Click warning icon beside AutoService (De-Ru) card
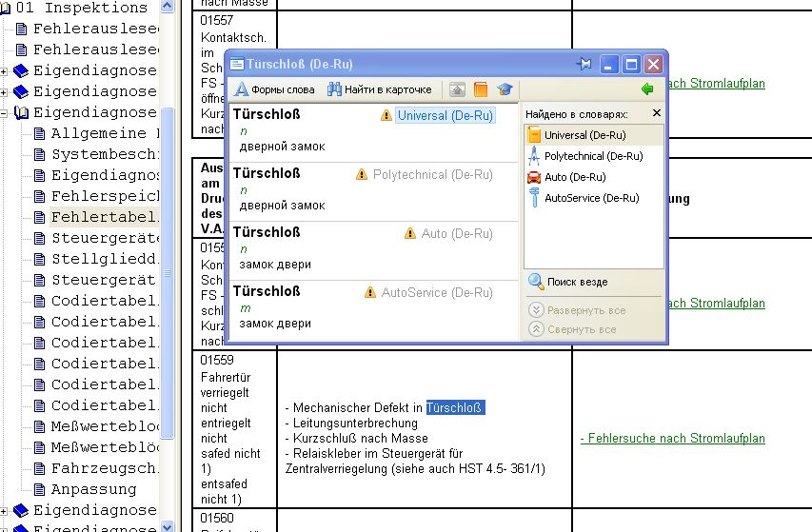Image resolution: width=812 pixels, height=532 pixels. (370, 292)
